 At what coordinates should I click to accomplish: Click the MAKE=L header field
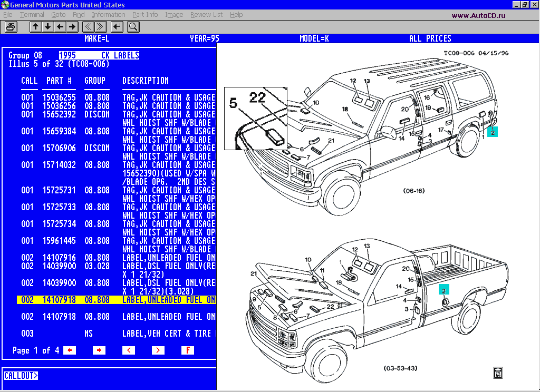[97, 38]
